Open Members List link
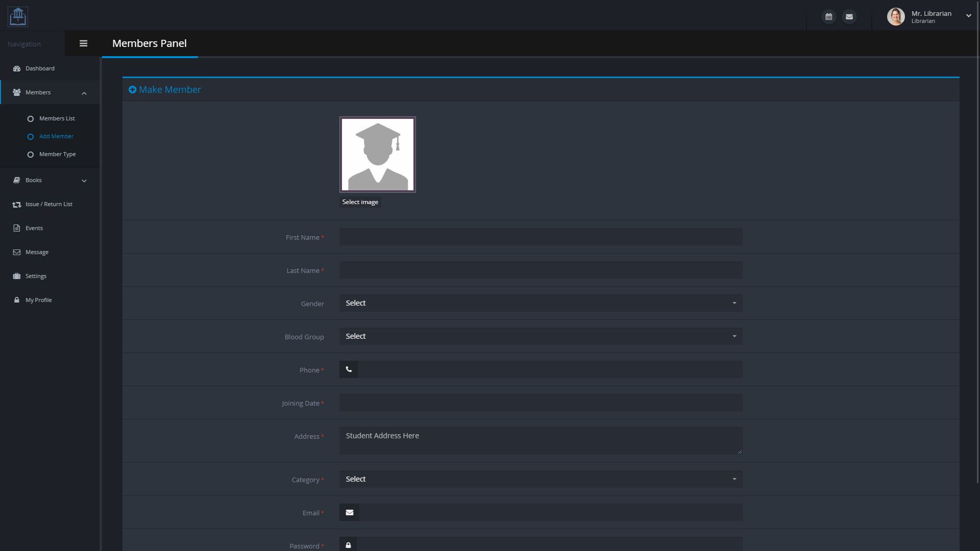This screenshot has height=551, width=980. point(57,118)
